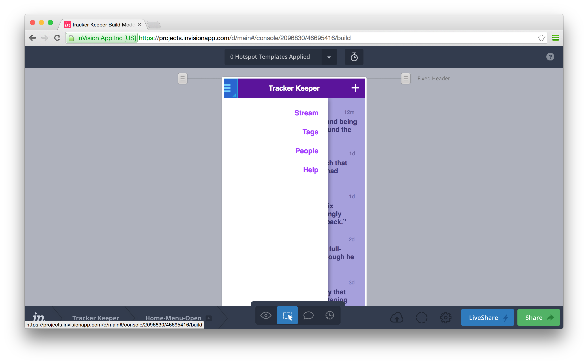Click the dashed circle icon
Image resolution: width=588 pixels, height=364 pixels.
click(421, 317)
